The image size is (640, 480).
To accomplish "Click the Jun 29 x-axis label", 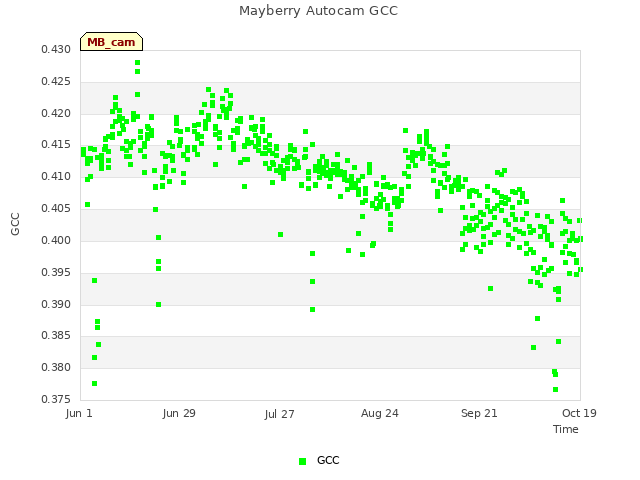I will (179, 413).
